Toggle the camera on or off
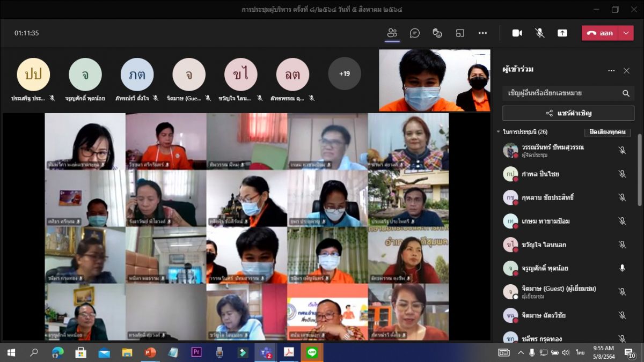Image resolution: width=644 pixels, height=362 pixels. [x=517, y=33]
